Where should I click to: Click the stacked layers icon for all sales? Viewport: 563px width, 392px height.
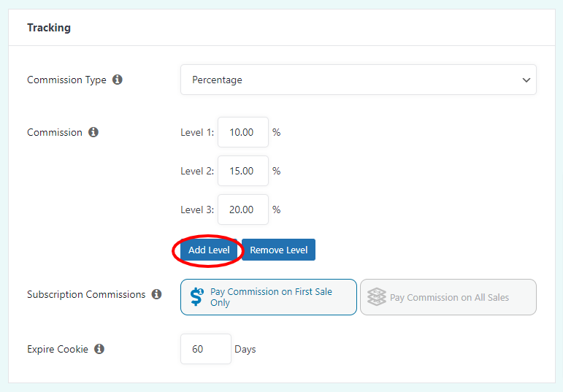pos(376,297)
